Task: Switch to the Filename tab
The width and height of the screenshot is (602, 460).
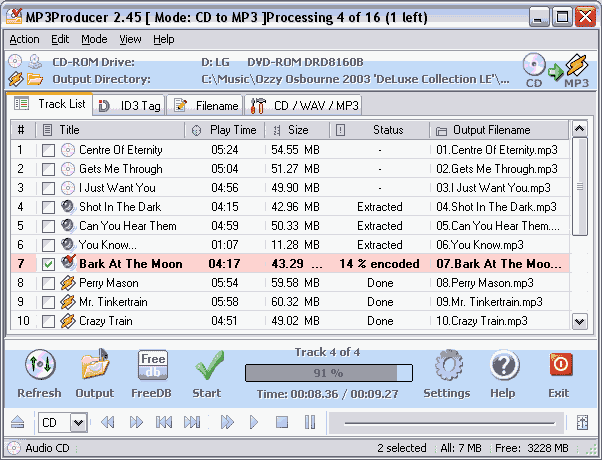Action: (205, 106)
